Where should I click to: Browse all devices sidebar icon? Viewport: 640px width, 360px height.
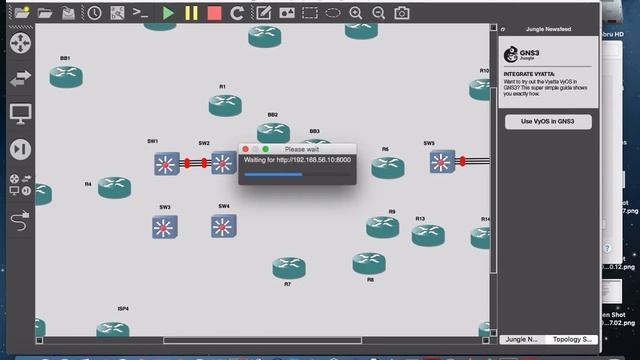tap(20, 185)
